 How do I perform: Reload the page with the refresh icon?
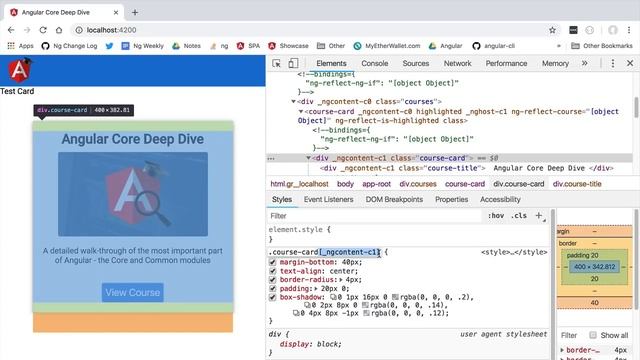click(43, 30)
